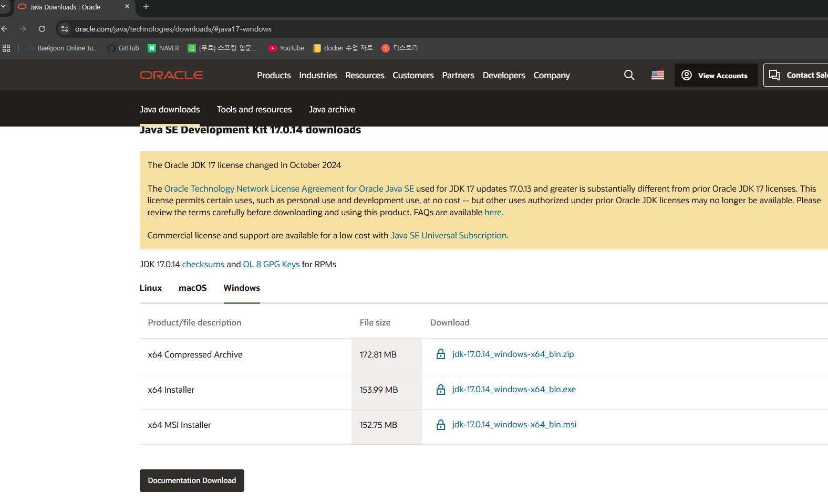Open the Industries menu
This screenshot has width=828, height=504.
point(318,75)
